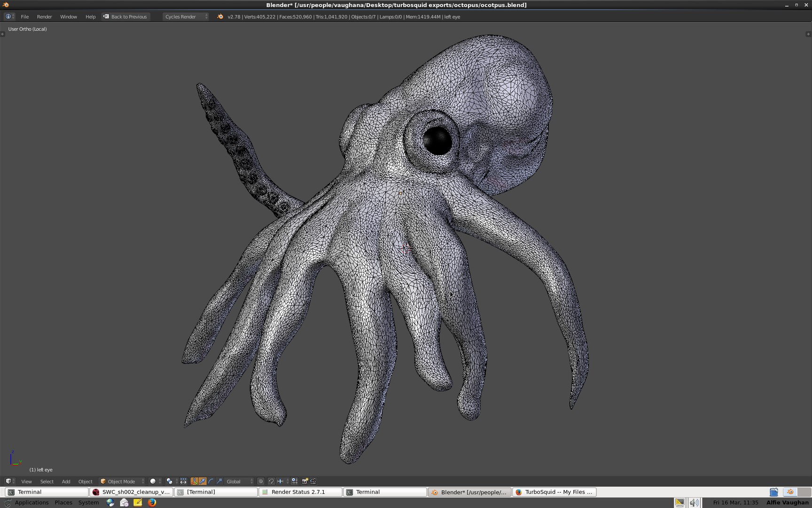The width and height of the screenshot is (812, 508).
Task: Open the viewport shading sphere selector
Action: pos(155,481)
